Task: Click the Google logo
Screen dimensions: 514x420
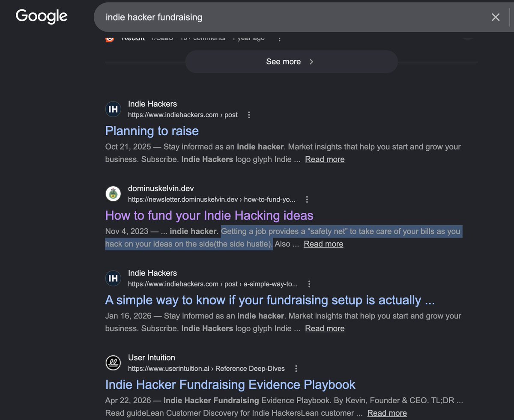Action: tap(42, 16)
